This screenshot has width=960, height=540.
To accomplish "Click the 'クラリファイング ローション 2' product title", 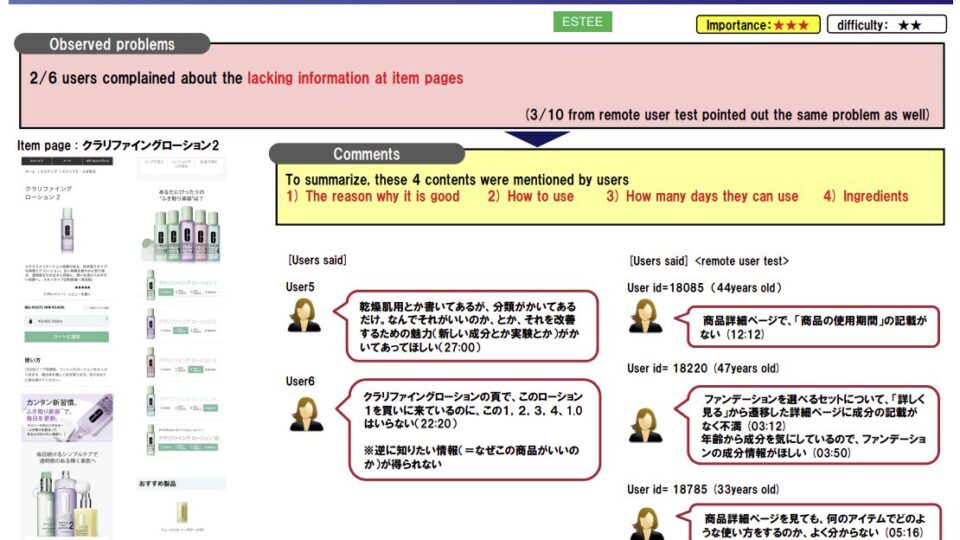I will [x=48, y=193].
